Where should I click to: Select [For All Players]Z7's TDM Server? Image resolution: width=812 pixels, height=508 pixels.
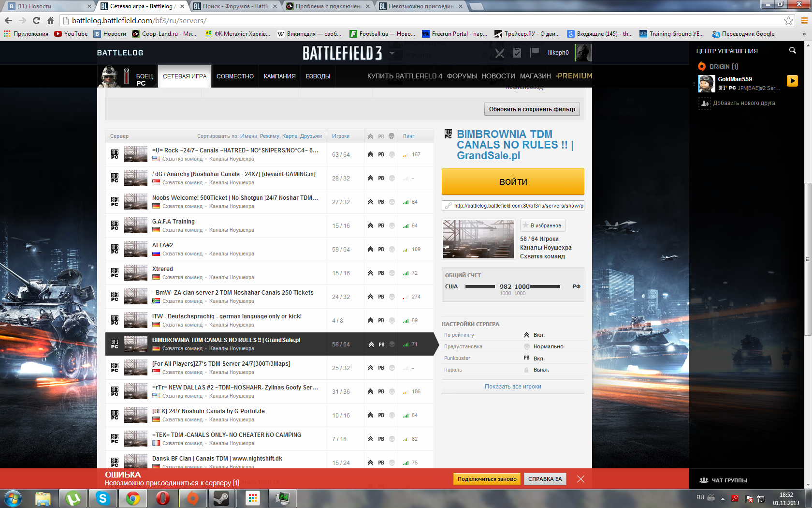pos(269,368)
